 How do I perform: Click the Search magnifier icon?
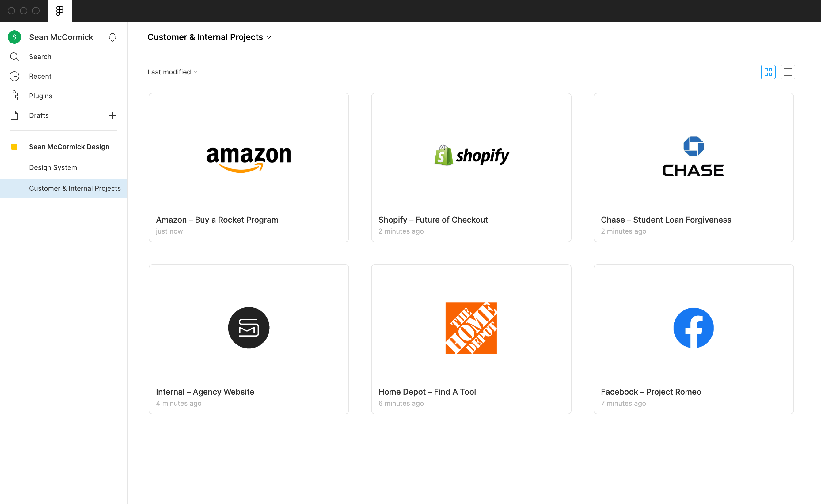click(x=14, y=57)
